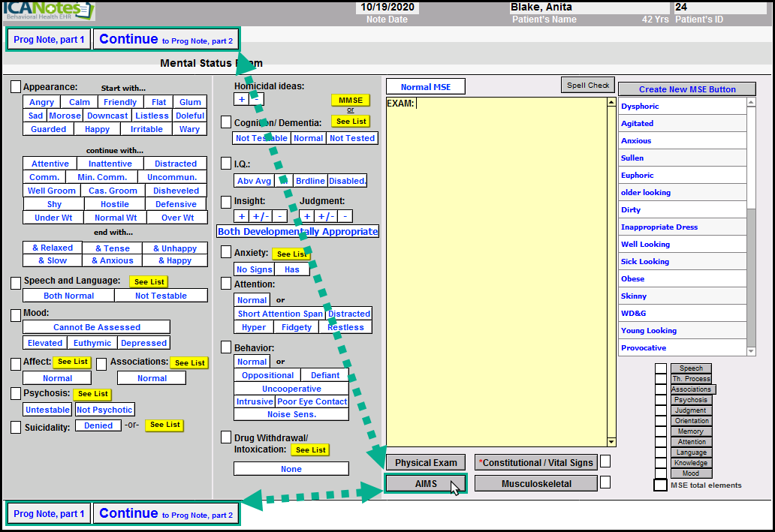This screenshot has height=532, width=775.
Task: Tick the Appearance checkbox
Action: [16, 88]
